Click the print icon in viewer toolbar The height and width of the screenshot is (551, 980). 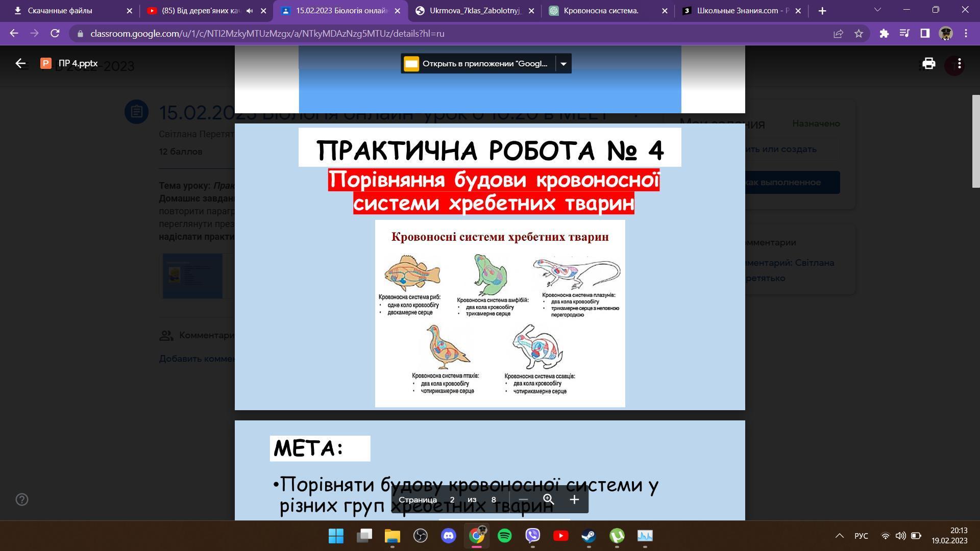(928, 64)
